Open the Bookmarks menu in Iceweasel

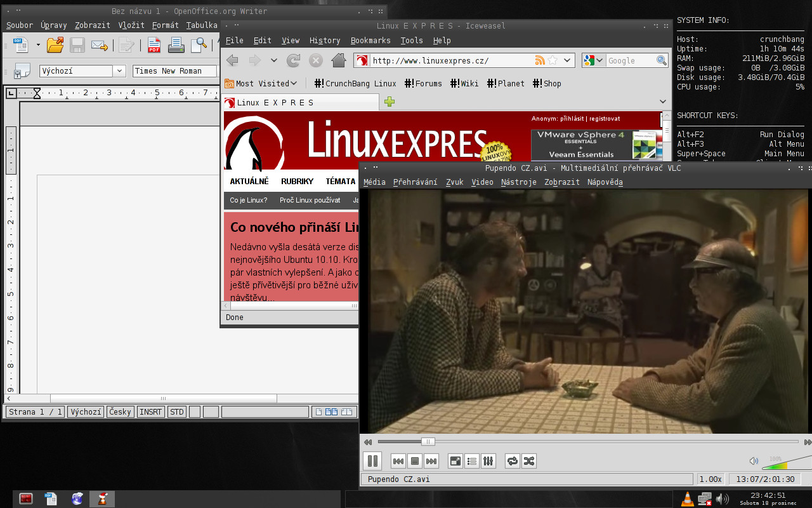pyautogui.click(x=370, y=40)
